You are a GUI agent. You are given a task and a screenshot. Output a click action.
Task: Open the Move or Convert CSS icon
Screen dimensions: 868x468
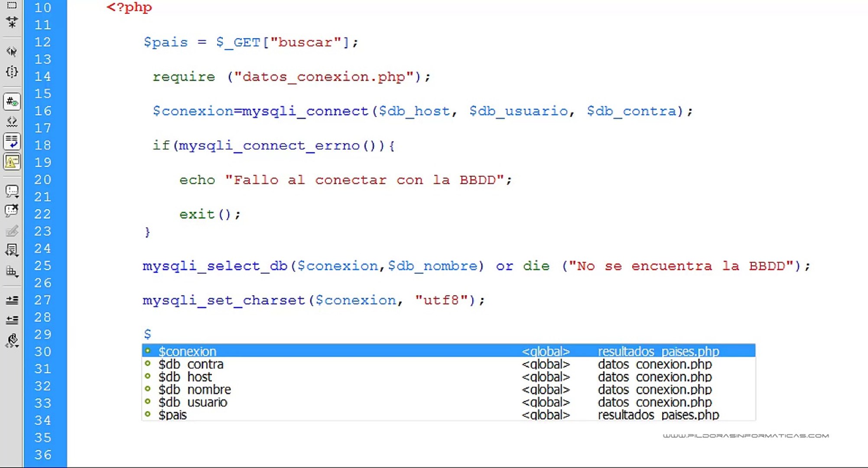12,271
